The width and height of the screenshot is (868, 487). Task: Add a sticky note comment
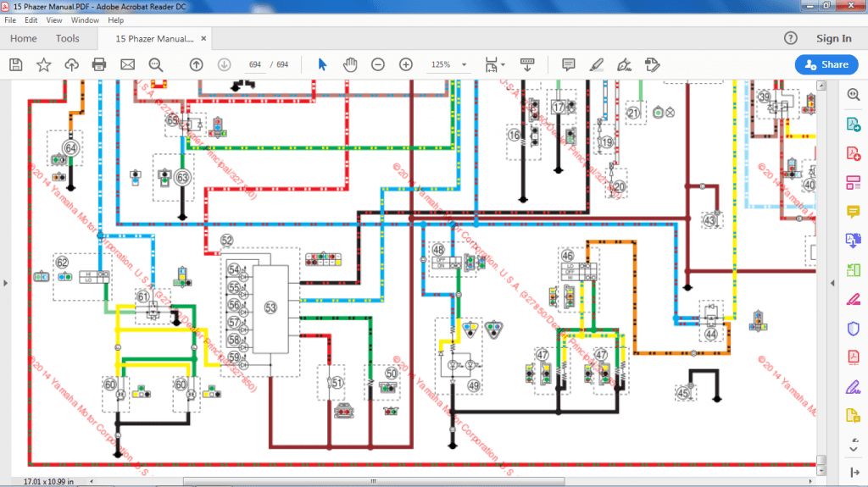pyautogui.click(x=568, y=64)
